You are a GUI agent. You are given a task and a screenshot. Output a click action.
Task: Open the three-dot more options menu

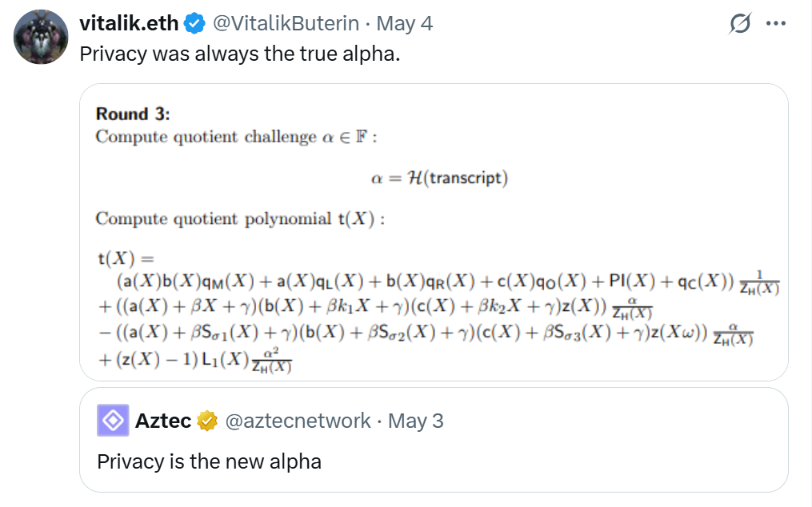pyautogui.click(x=776, y=24)
